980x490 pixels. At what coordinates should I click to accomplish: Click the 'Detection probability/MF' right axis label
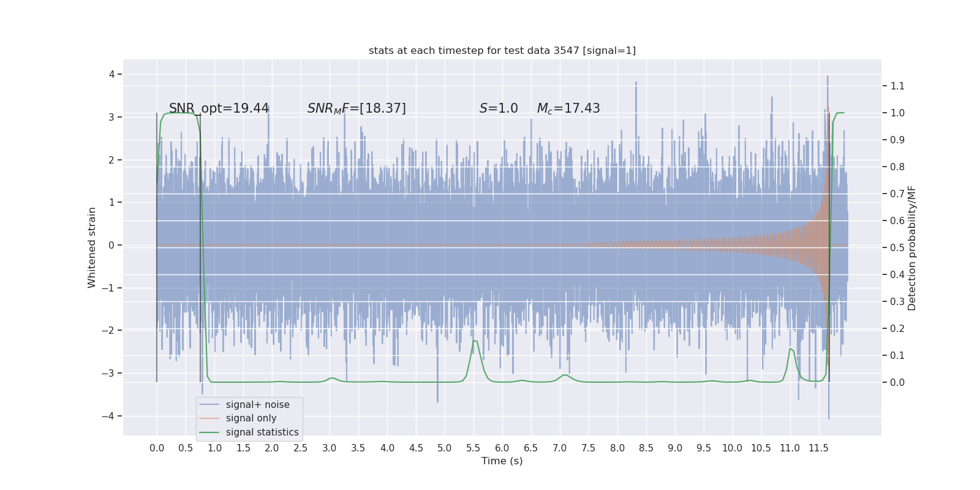[912, 248]
